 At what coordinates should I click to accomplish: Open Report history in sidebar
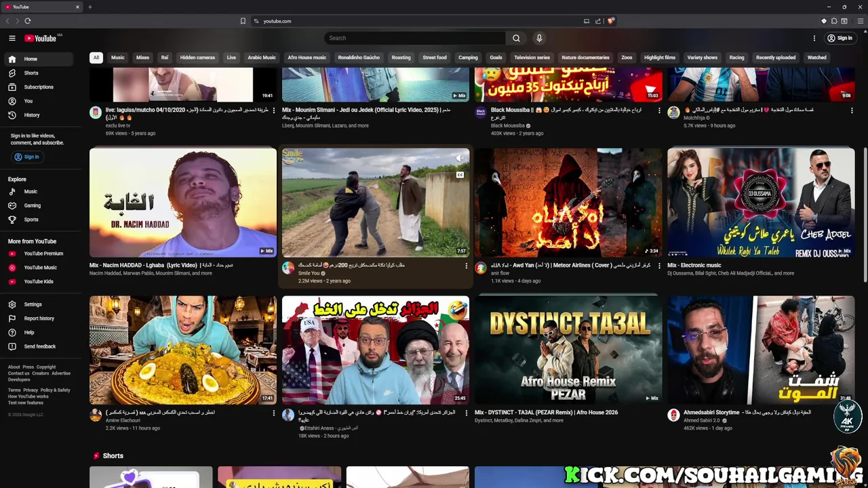[x=38, y=319]
